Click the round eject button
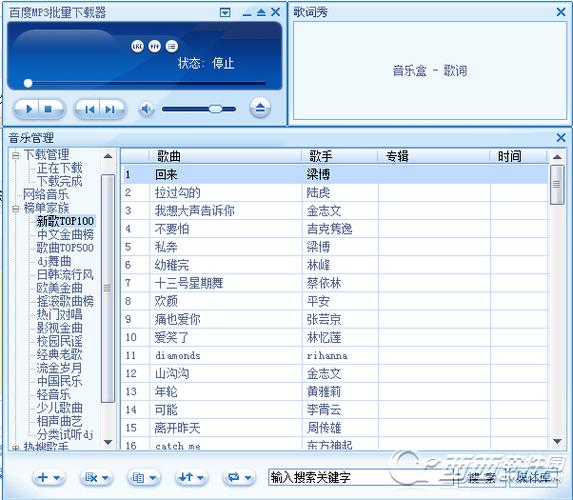The width and height of the screenshot is (573, 500). pyautogui.click(x=260, y=108)
